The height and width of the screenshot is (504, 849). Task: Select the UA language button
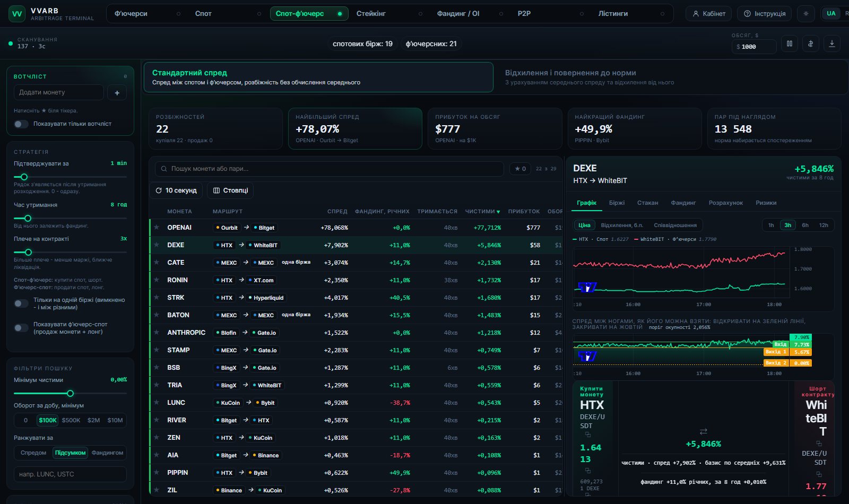pyautogui.click(x=831, y=14)
